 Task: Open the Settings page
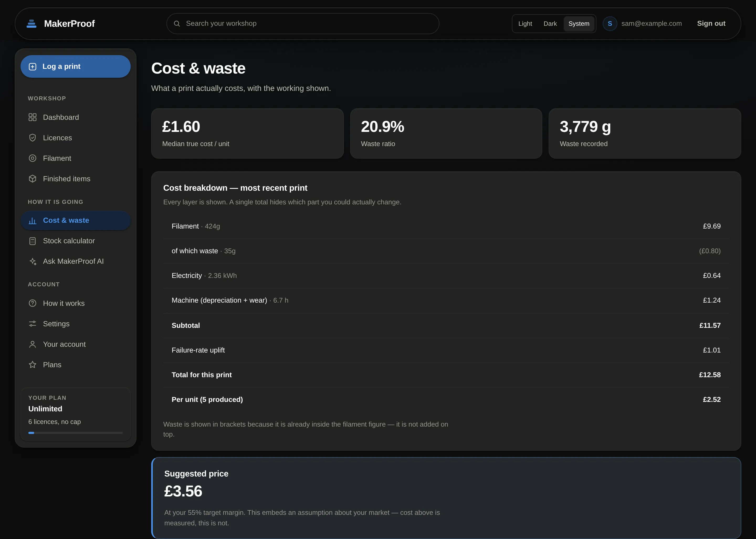(x=76, y=324)
